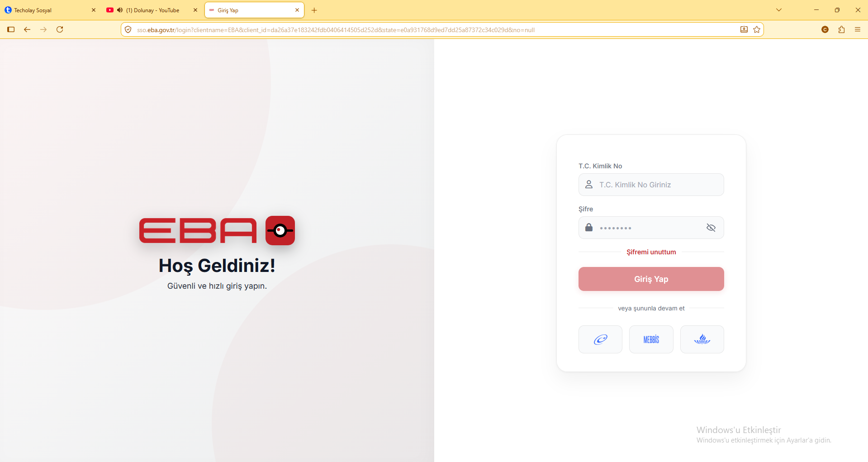Show site security shield information
The width and height of the screenshot is (868, 462).
128,29
